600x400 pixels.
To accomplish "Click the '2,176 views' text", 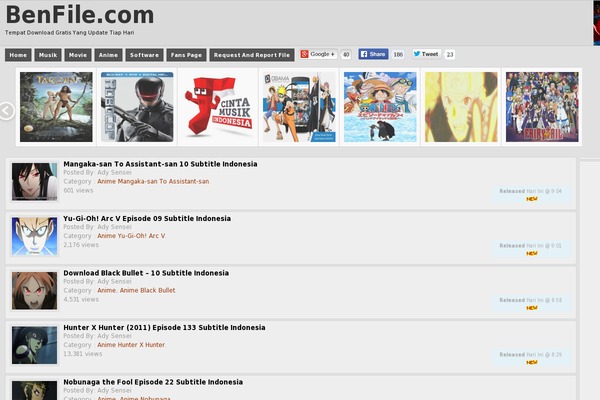I will pos(81,245).
